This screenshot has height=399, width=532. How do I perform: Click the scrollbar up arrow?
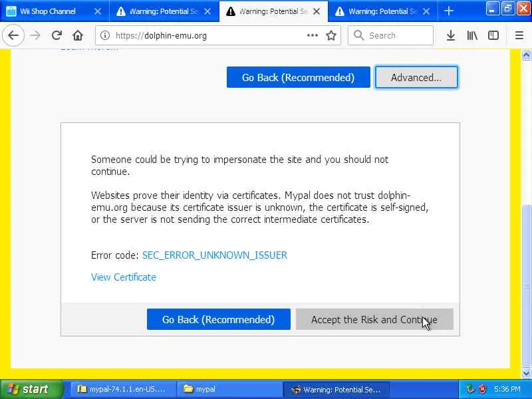[x=526, y=55]
